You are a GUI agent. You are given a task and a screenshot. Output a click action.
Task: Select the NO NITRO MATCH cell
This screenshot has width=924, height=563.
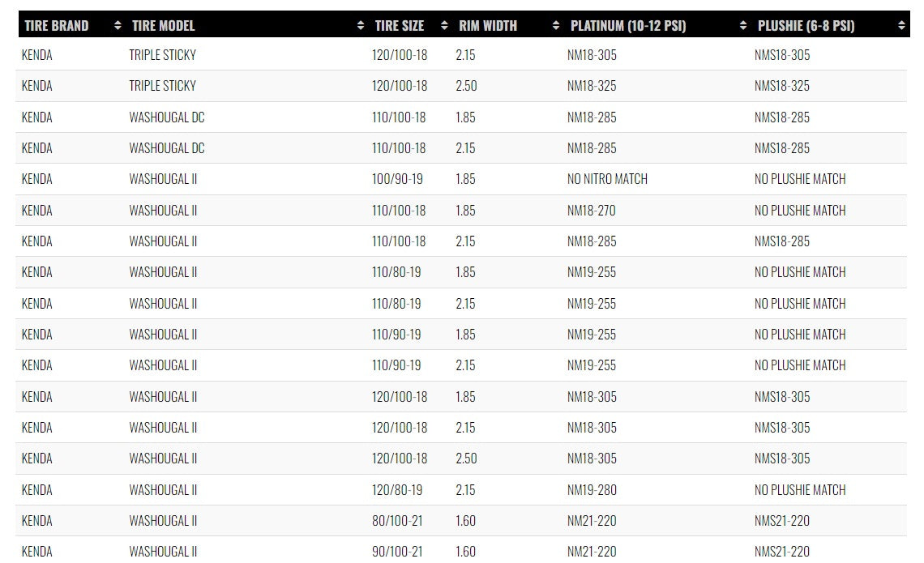(607, 179)
